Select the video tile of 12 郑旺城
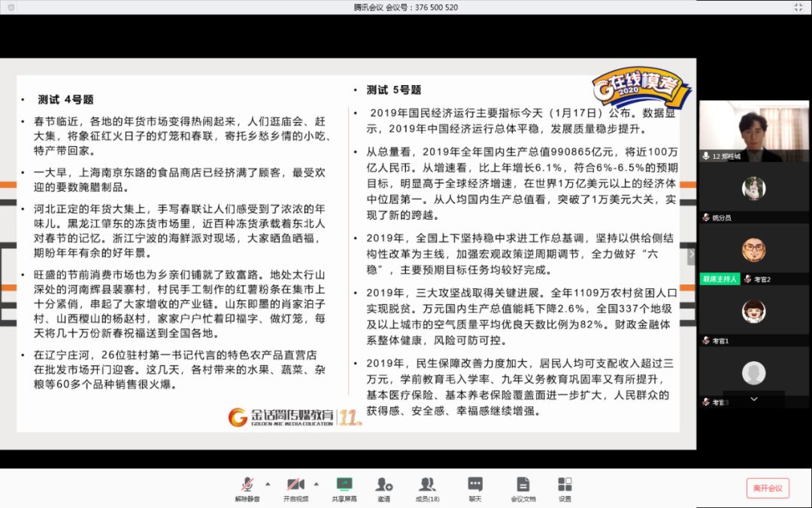Viewport: 812px width, 508px height. 754,131
